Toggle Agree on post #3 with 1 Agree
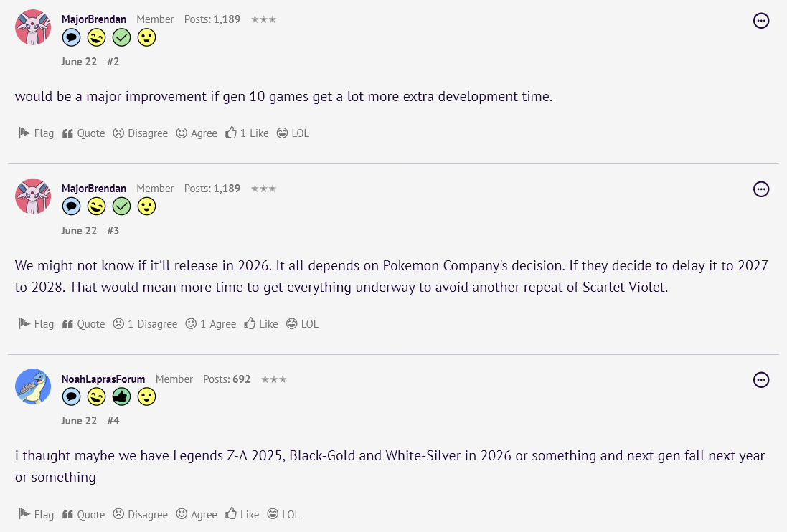 click(x=211, y=324)
